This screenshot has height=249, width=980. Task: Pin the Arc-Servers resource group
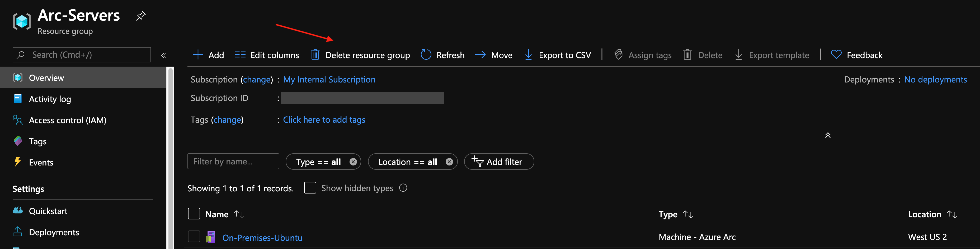(x=141, y=16)
